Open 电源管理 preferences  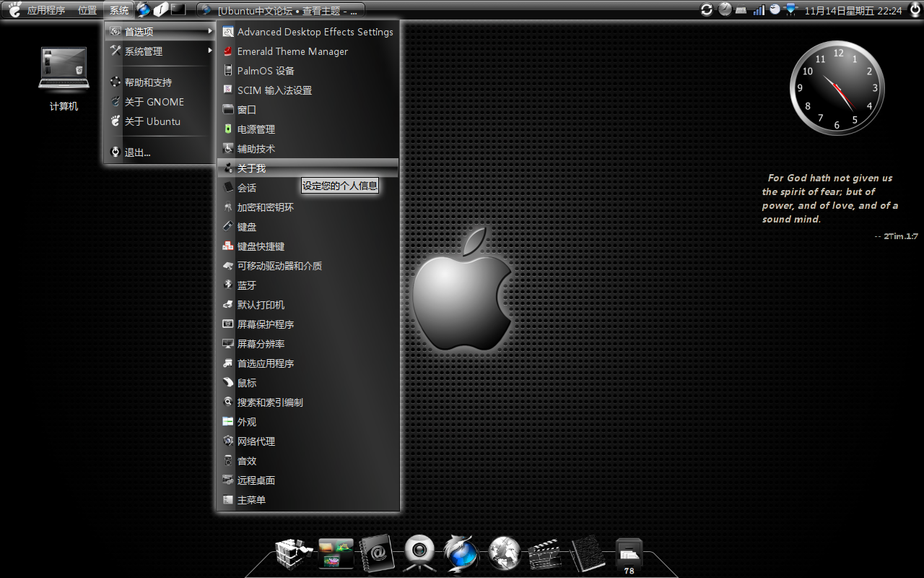pyautogui.click(x=308, y=129)
